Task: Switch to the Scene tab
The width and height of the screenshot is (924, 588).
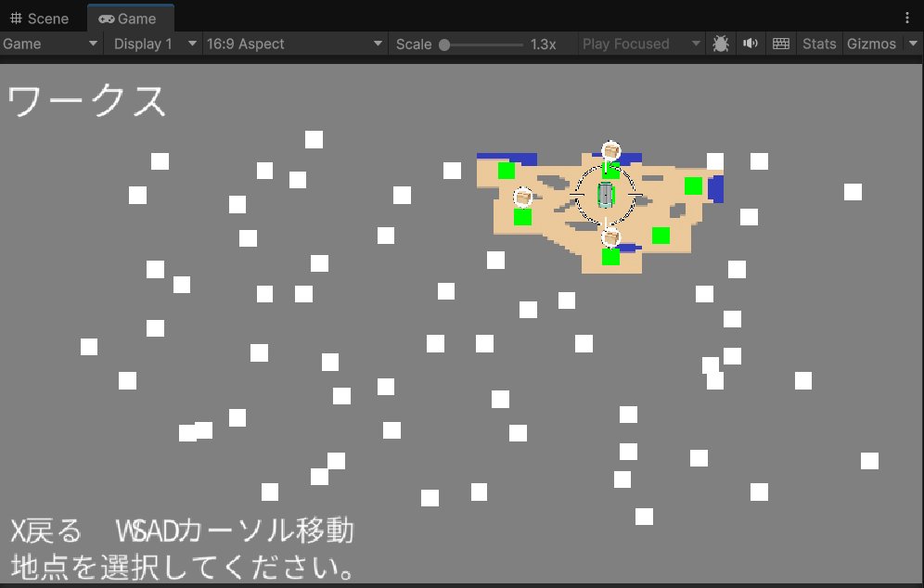Action: pyautogui.click(x=40, y=18)
